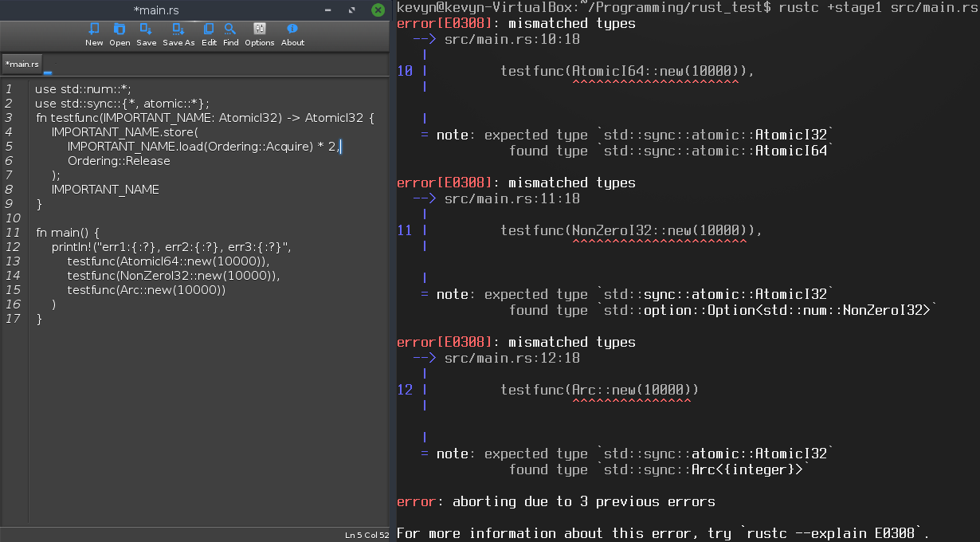
Task: Click 'testfunc(AtomicI64::new(10000)),' in the editor
Action: tap(168, 261)
